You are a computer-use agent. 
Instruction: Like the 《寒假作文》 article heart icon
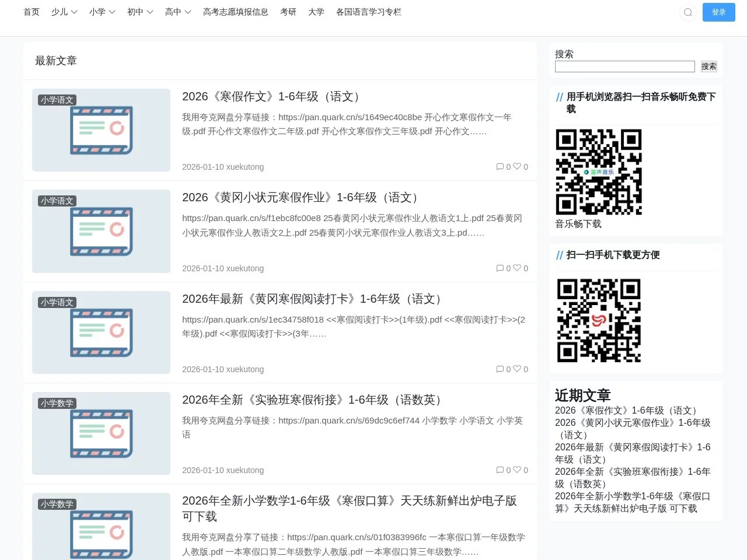517,167
